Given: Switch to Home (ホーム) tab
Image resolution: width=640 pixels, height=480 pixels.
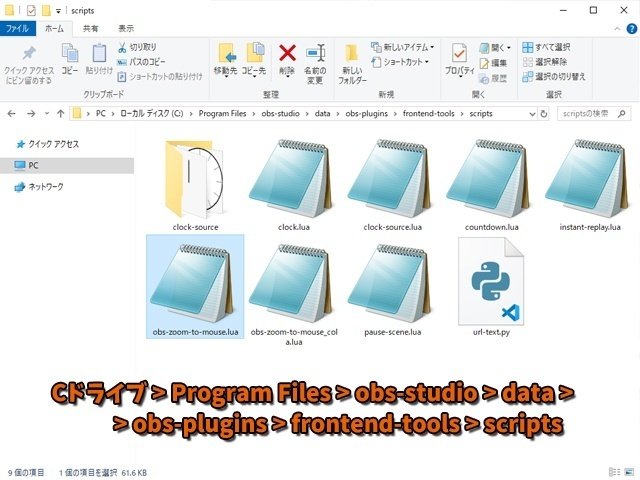Looking at the screenshot, I should pyautogui.click(x=54, y=29).
